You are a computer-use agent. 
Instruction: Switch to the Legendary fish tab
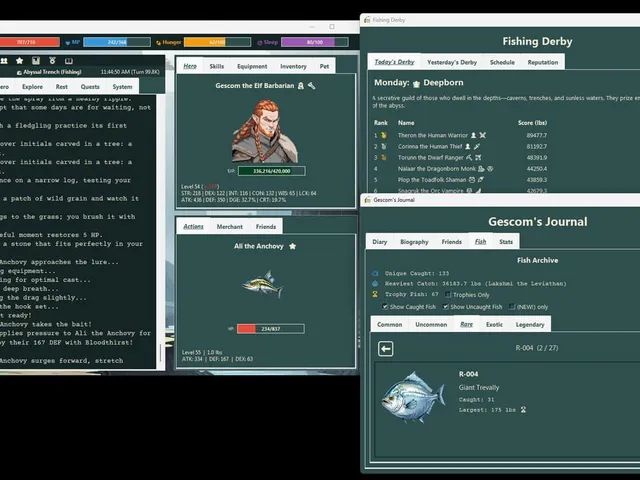[x=530, y=324]
